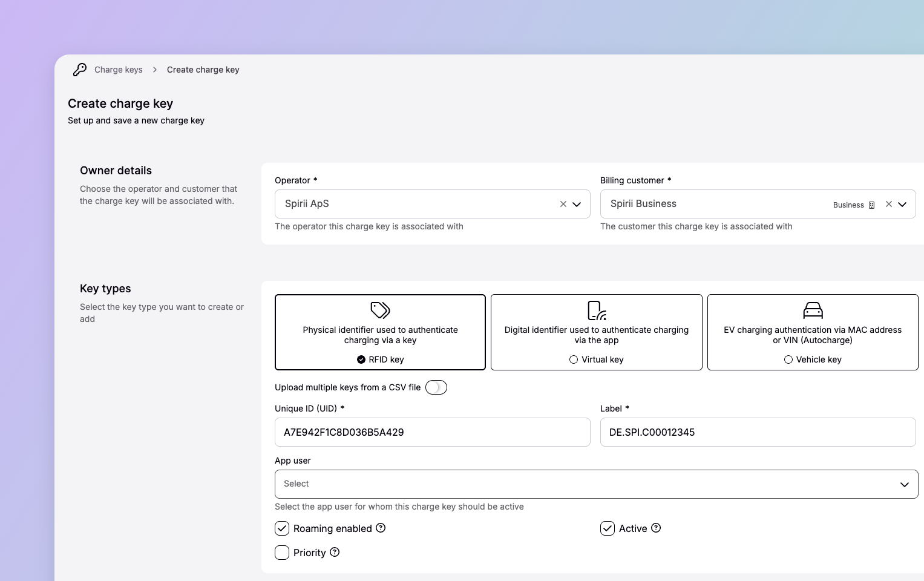Image resolution: width=924 pixels, height=581 pixels.
Task: Click the 'Roaming enabled' label text
Action: click(x=333, y=528)
